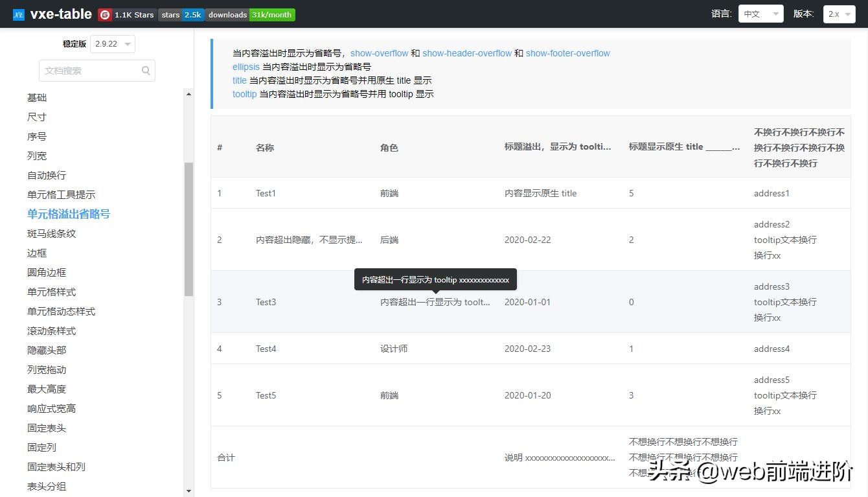Image resolution: width=868 pixels, height=497 pixels.
Task: Open the 版本 version dropdown
Action: (x=839, y=14)
